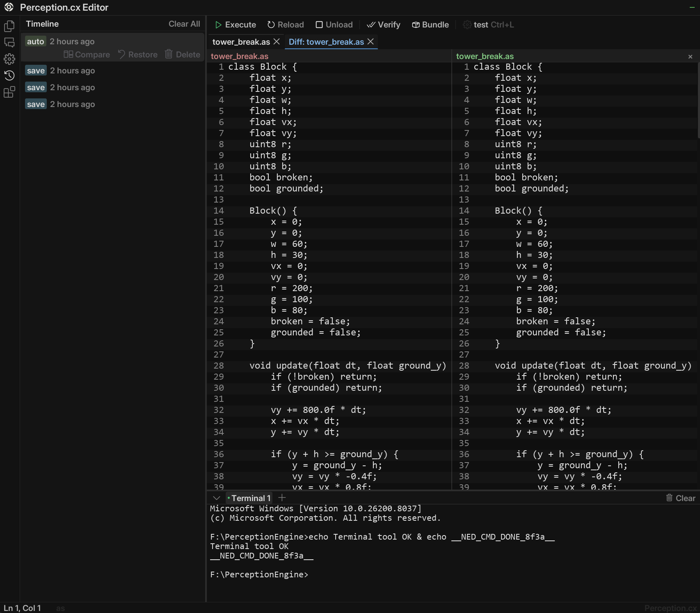Open the files explorer sidebar icon
The image size is (700, 613).
[x=9, y=26]
